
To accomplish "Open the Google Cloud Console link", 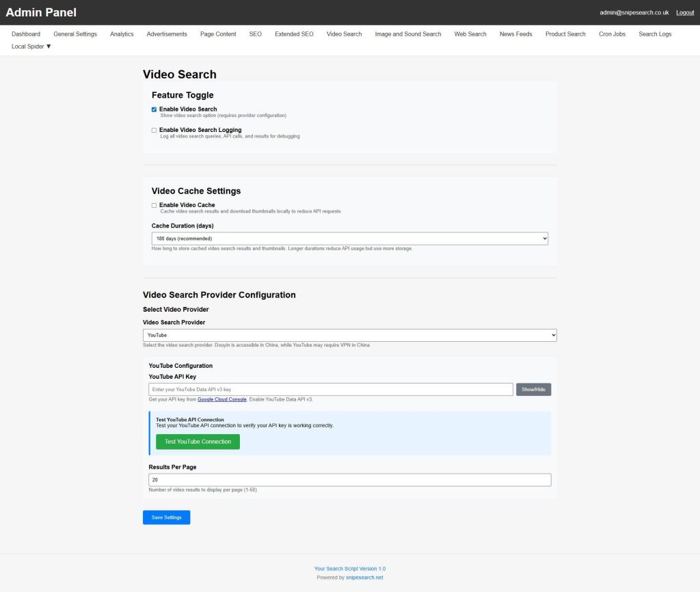I will [221, 399].
